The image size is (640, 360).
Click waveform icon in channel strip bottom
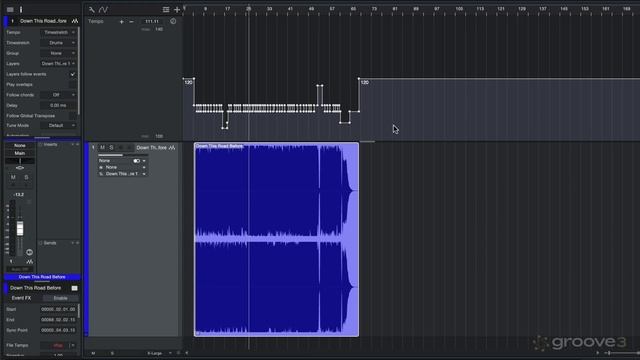click(x=29, y=262)
